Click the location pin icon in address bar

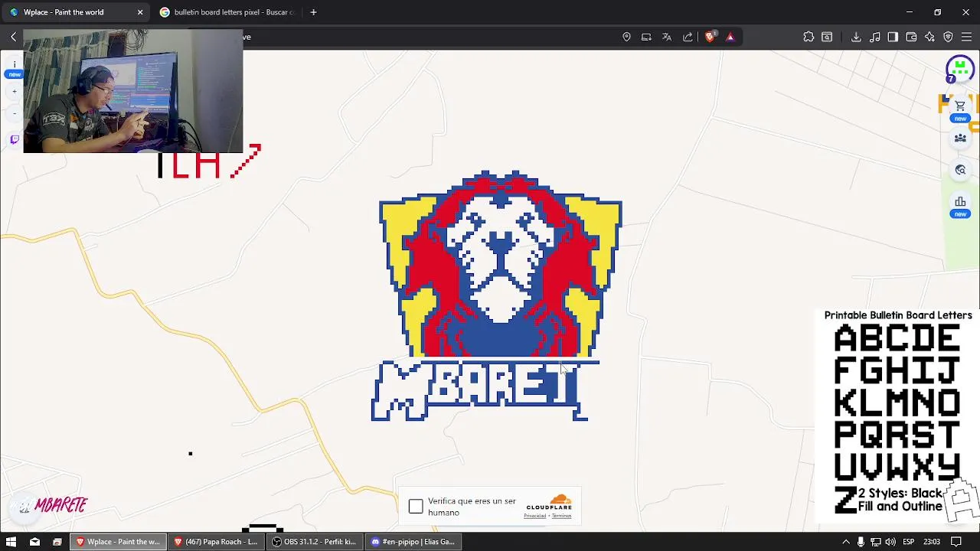pos(626,37)
